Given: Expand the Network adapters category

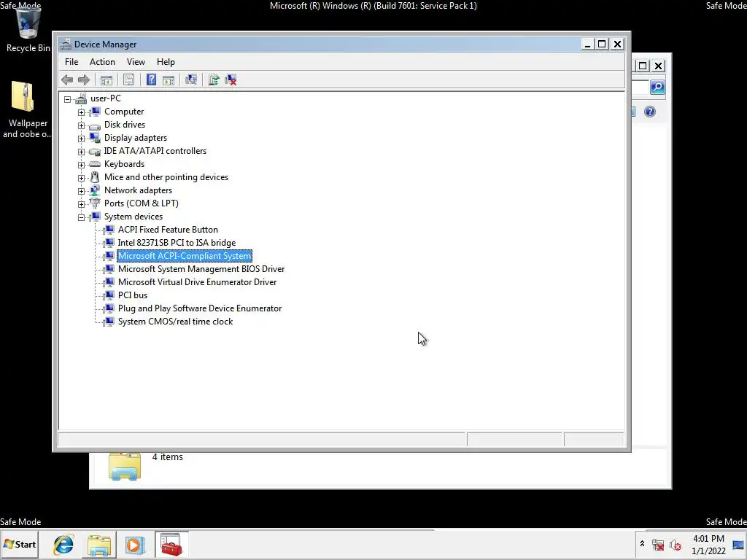Looking at the screenshot, I should click(x=82, y=191).
